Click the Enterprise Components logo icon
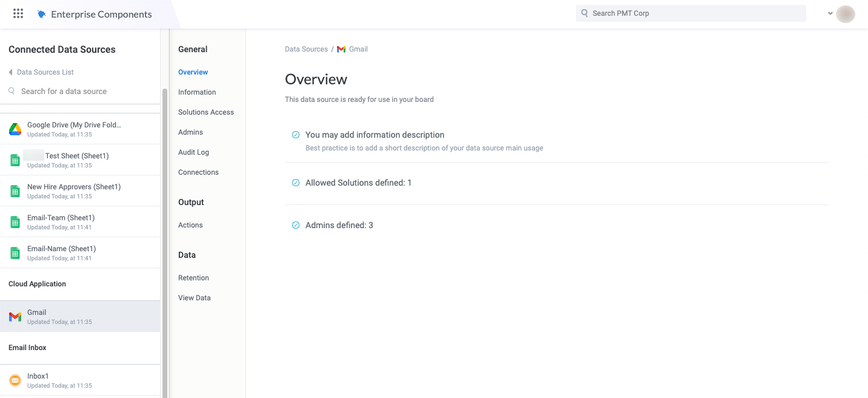 coord(41,13)
